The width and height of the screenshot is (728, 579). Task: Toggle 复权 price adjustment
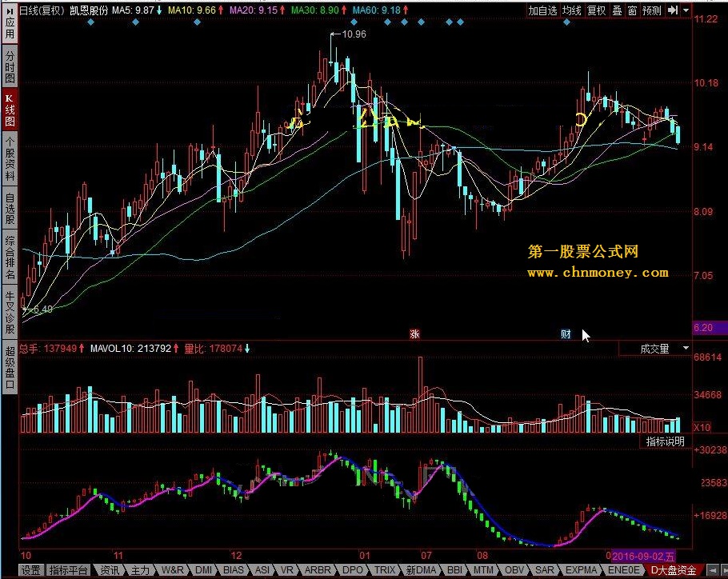coord(596,10)
